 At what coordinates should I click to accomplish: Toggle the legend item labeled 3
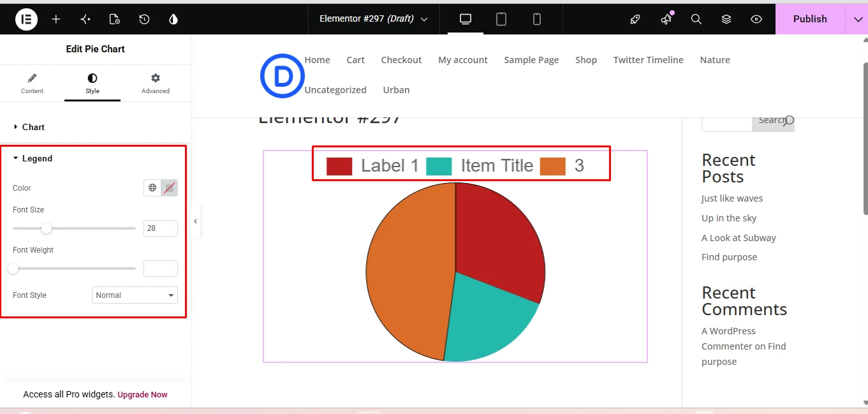coord(562,166)
